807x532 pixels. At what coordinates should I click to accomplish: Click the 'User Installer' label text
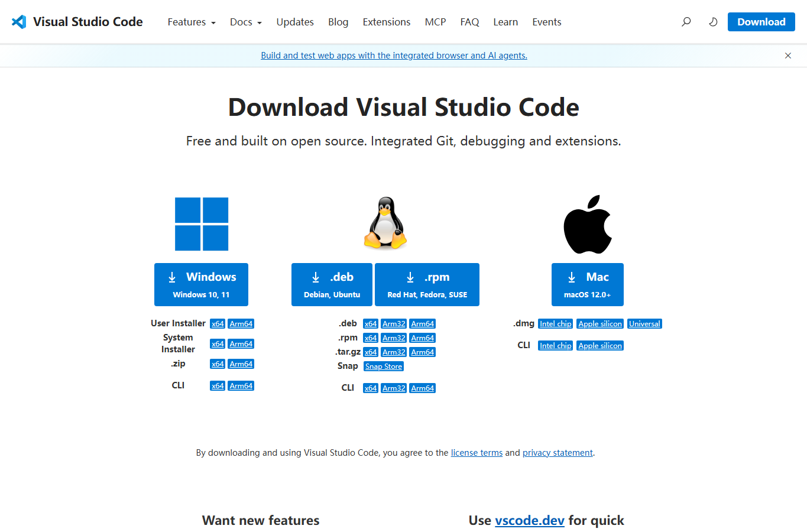pos(178,323)
